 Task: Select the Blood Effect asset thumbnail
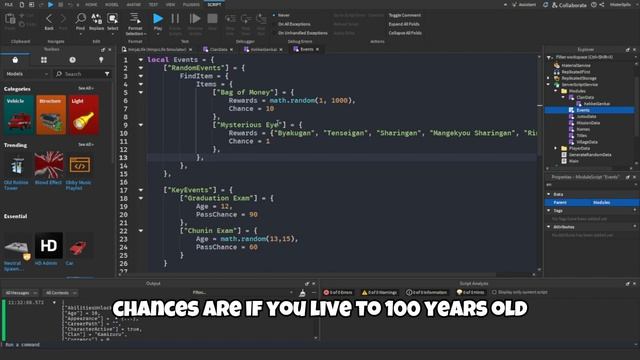tap(49, 165)
